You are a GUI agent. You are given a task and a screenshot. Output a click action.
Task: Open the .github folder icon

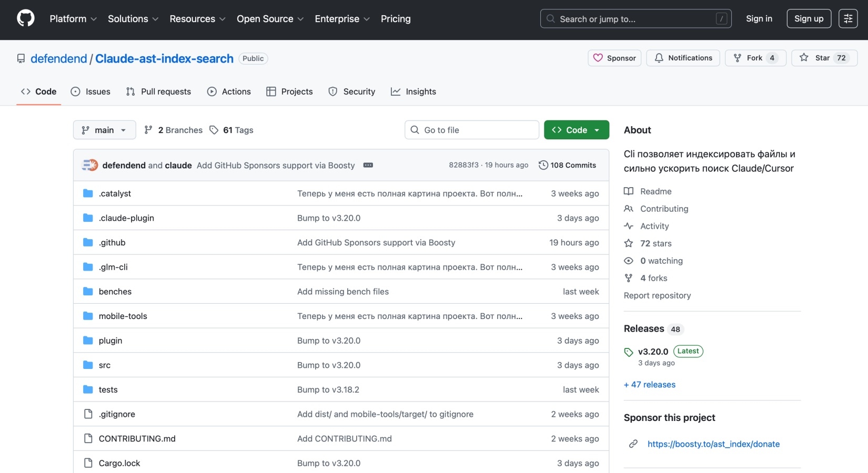pyautogui.click(x=88, y=242)
